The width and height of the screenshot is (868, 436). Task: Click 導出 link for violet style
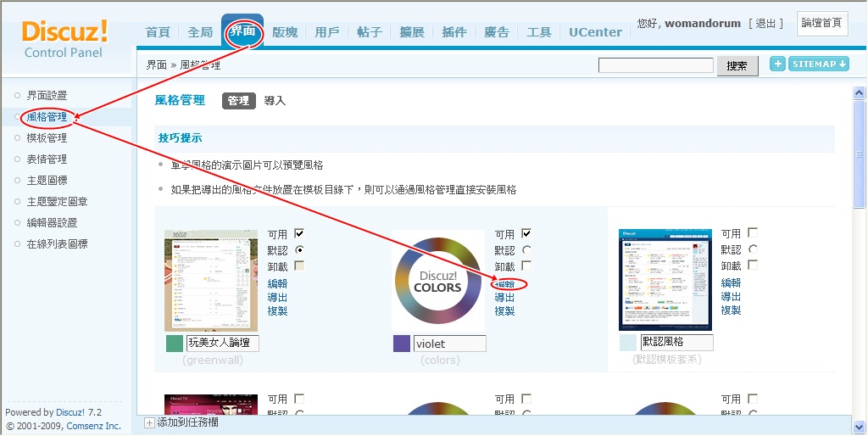(x=504, y=298)
